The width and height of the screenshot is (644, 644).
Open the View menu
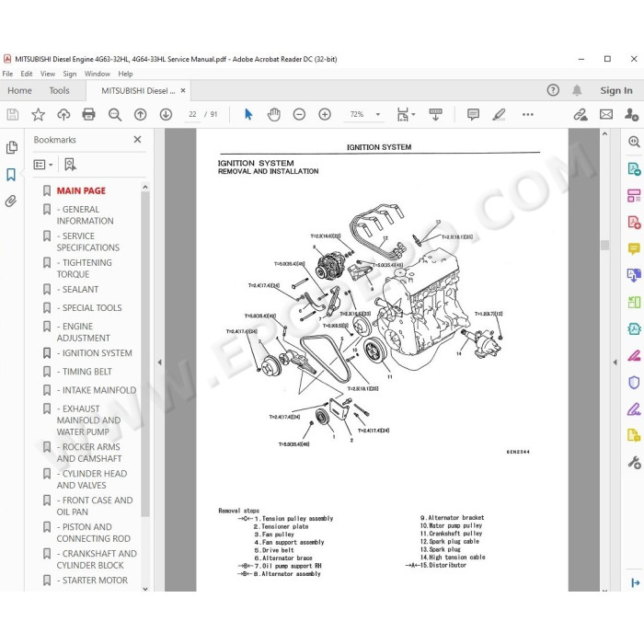48,74
